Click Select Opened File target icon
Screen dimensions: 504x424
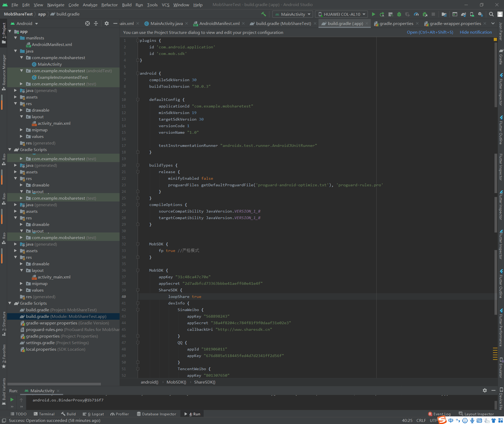88,23
